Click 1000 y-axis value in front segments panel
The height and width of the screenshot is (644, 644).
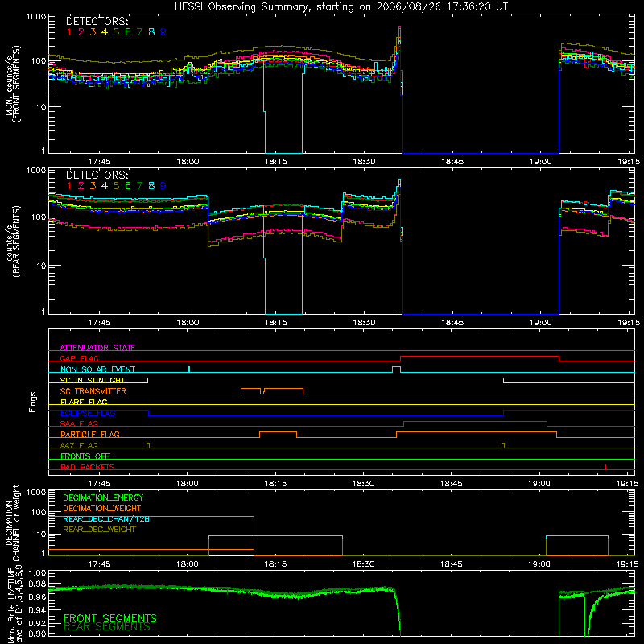pyautogui.click(x=36, y=17)
